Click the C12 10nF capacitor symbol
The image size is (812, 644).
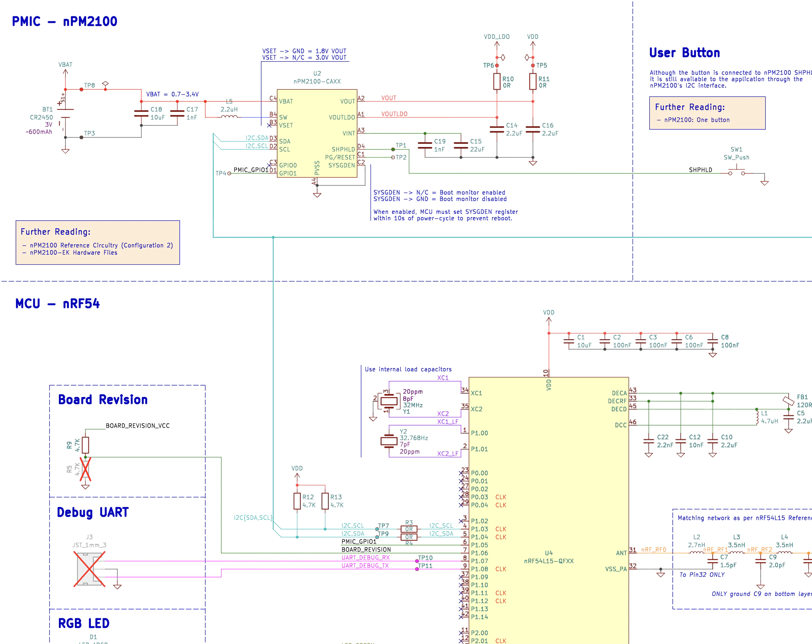pyautogui.click(x=681, y=441)
